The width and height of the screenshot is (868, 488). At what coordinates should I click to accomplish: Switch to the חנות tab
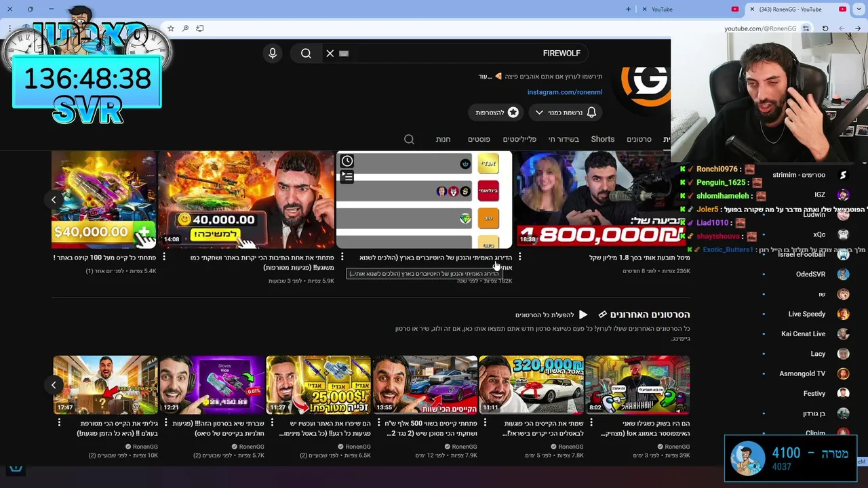tap(443, 139)
